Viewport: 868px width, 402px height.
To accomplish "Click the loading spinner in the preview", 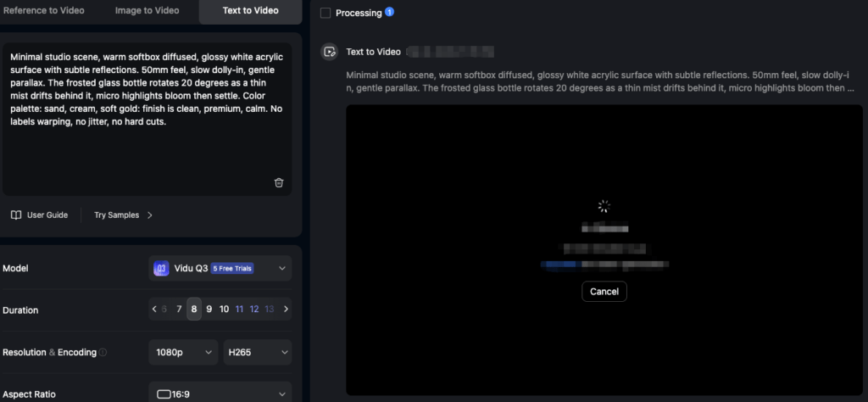I will [x=604, y=206].
